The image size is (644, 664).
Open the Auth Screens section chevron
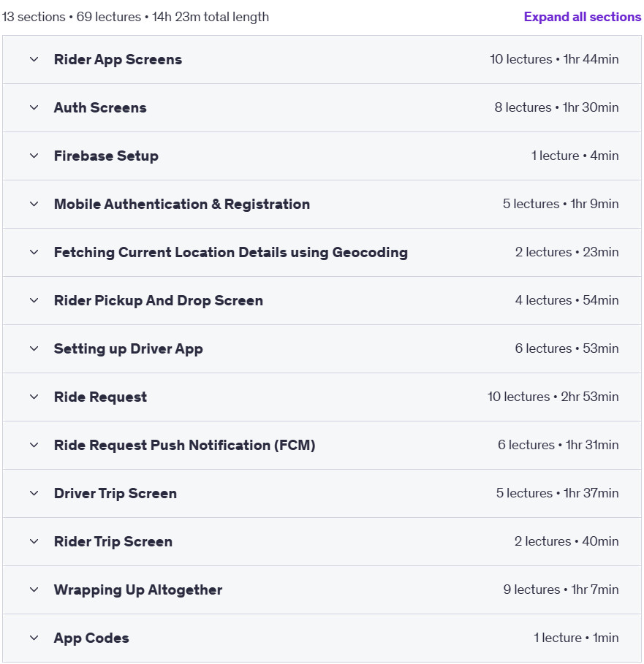point(34,107)
